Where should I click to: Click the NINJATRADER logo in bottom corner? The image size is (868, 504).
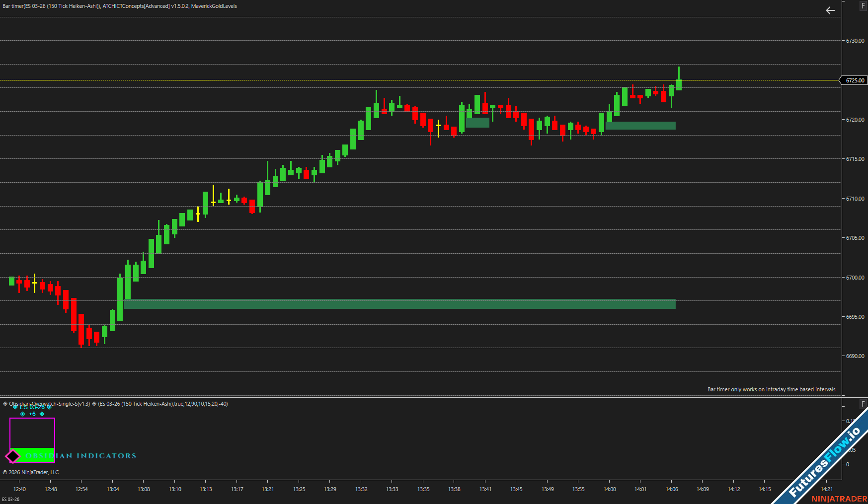click(x=839, y=499)
